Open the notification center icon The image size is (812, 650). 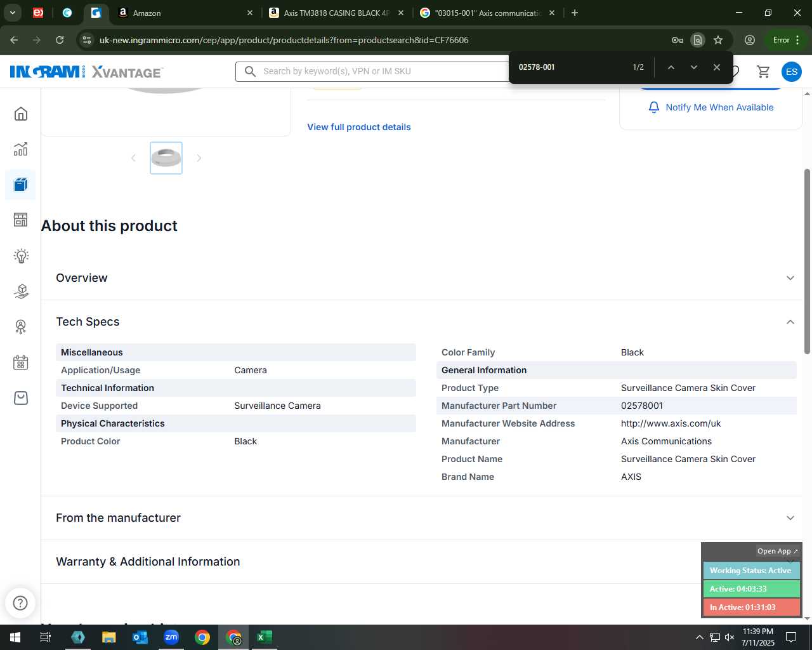coord(791,637)
